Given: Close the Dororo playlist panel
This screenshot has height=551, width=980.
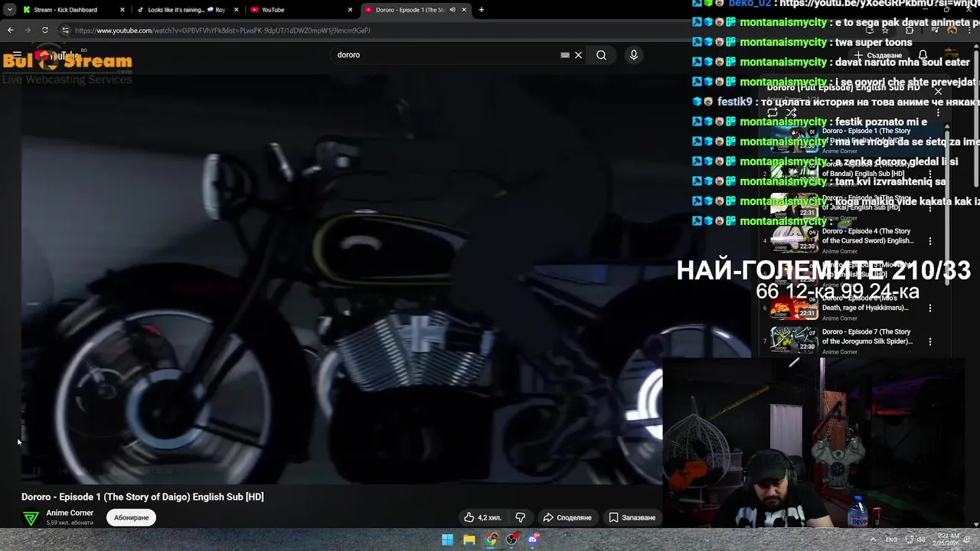Looking at the screenshot, I should click(938, 91).
